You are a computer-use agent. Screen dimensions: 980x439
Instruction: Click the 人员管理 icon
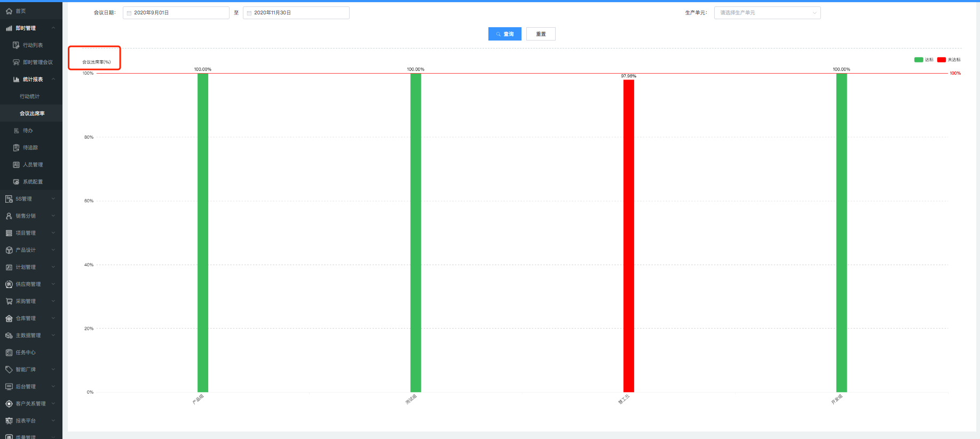[16, 165]
